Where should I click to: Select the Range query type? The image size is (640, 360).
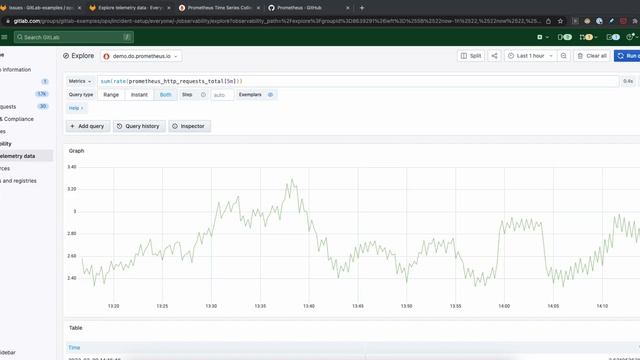(x=111, y=95)
